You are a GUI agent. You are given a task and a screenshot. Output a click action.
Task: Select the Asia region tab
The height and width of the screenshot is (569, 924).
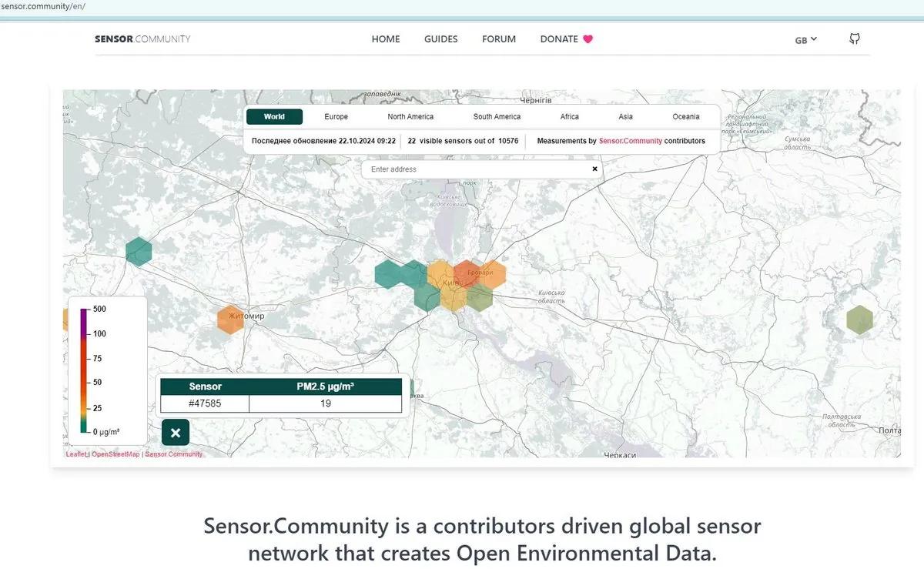click(x=625, y=117)
